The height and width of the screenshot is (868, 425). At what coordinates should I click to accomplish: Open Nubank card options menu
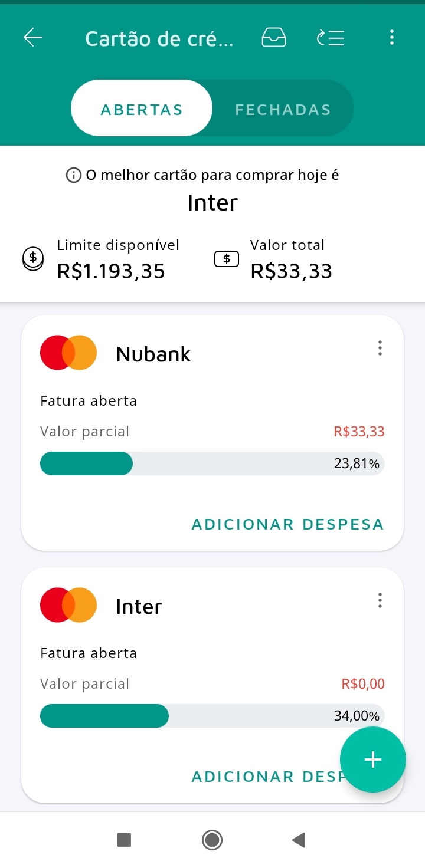(380, 348)
